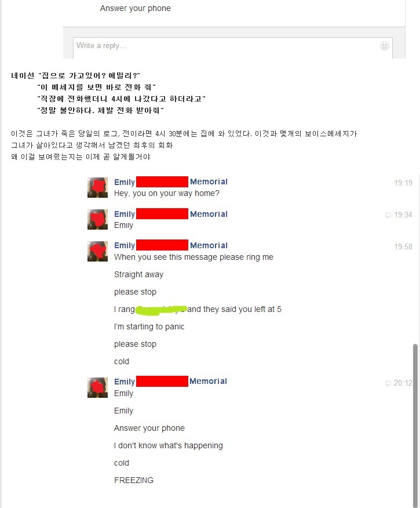
Task: Open the profile picture on 19:34 message
Action: tap(97, 219)
